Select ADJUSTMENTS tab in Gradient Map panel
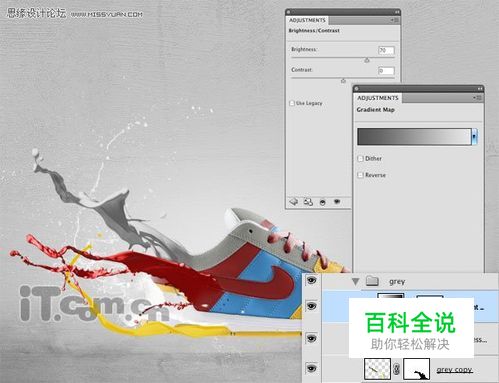The width and height of the screenshot is (499, 383). [x=378, y=98]
